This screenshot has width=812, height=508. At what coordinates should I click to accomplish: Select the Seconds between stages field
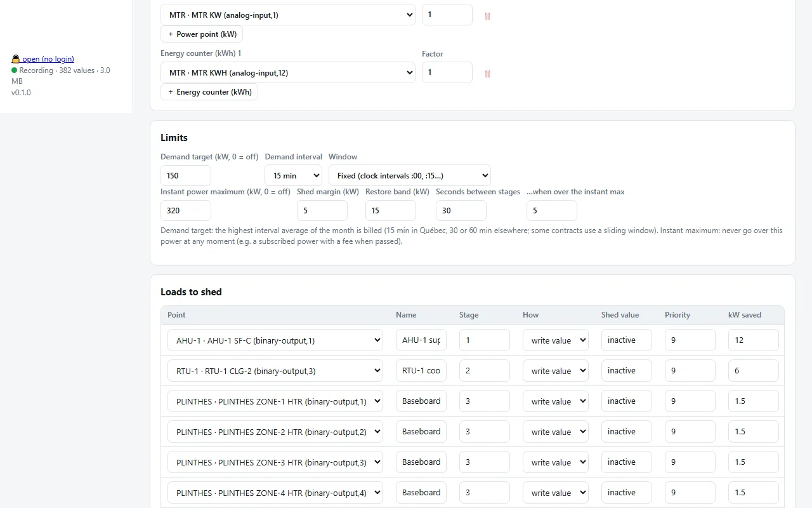[x=461, y=210]
